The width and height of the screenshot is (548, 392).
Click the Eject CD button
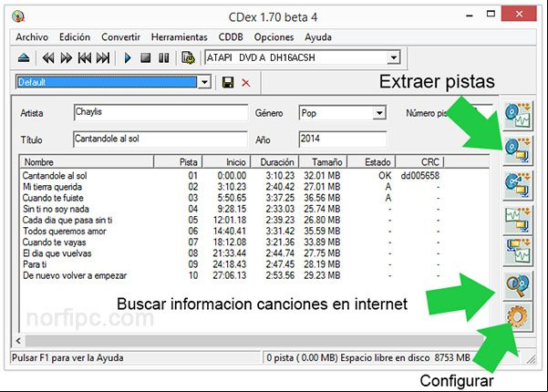(x=24, y=58)
